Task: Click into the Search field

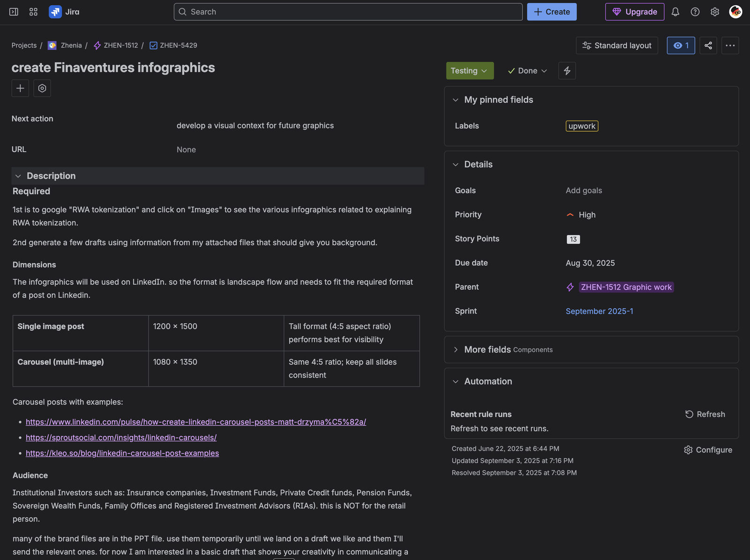Action: click(348, 12)
